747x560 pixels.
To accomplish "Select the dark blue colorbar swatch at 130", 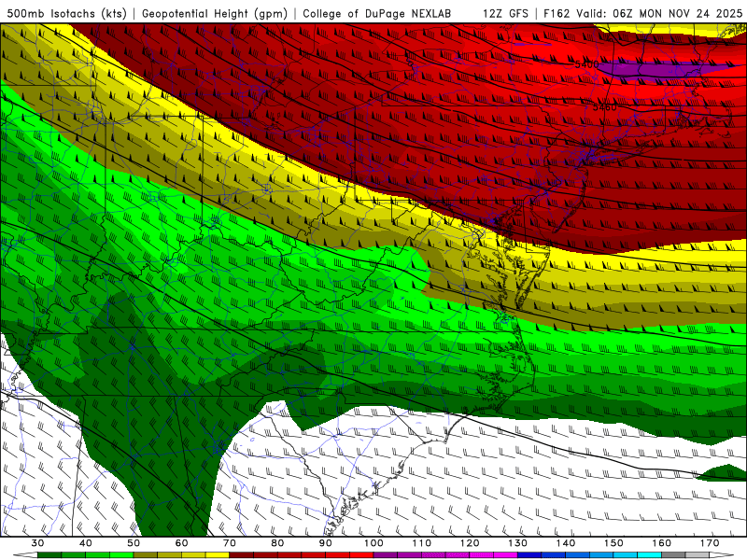I will (x=529, y=555).
